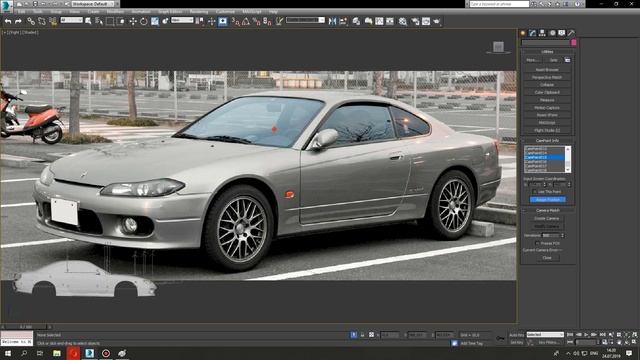Viewport: 640px width, 360px height.
Task: Switch to the Motion command panel tab
Action: [x=552, y=33]
